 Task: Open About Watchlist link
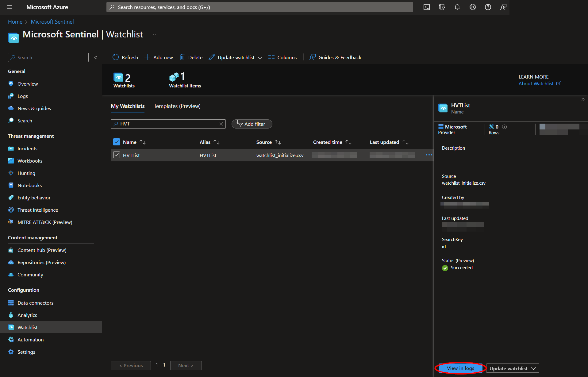point(540,83)
